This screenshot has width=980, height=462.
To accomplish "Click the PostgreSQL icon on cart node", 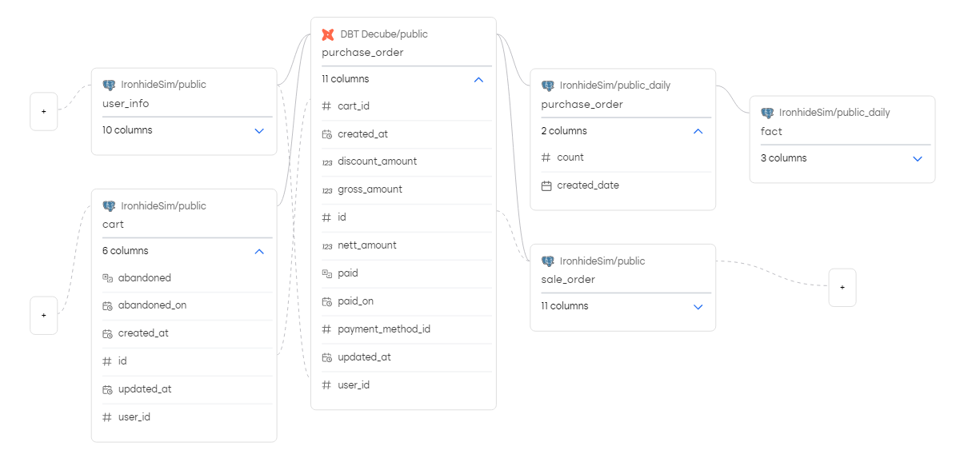I will click(109, 206).
